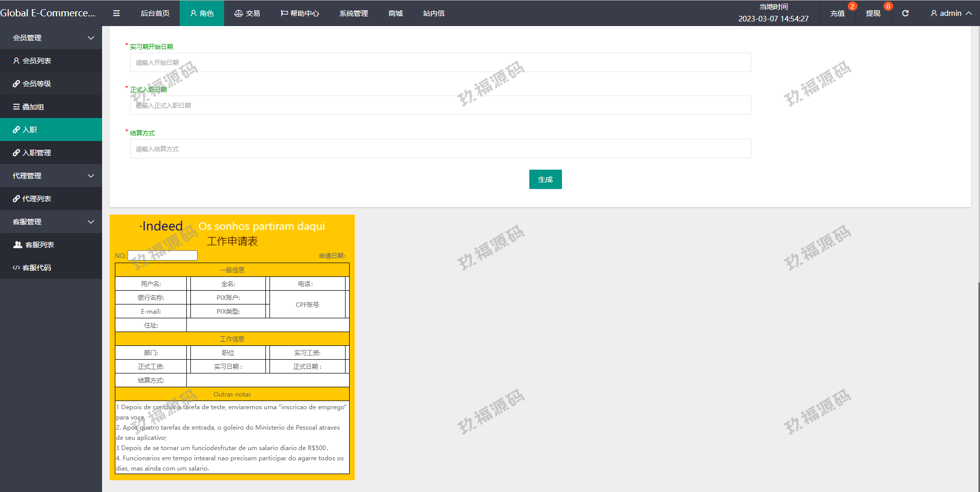Click the sidebar collapse hamburger icon

pyautogui.click(x=116, y=13)
